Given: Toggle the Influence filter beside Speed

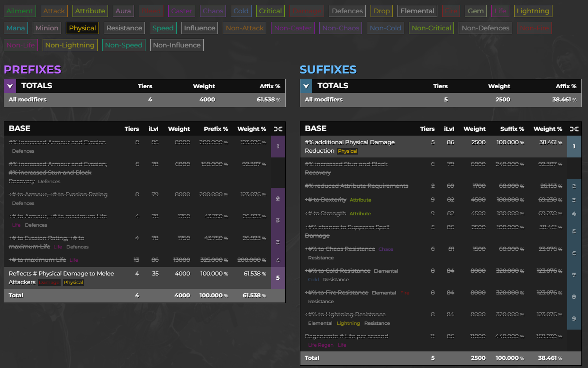Looking at the screenshot, I should (x=199, y=28).
